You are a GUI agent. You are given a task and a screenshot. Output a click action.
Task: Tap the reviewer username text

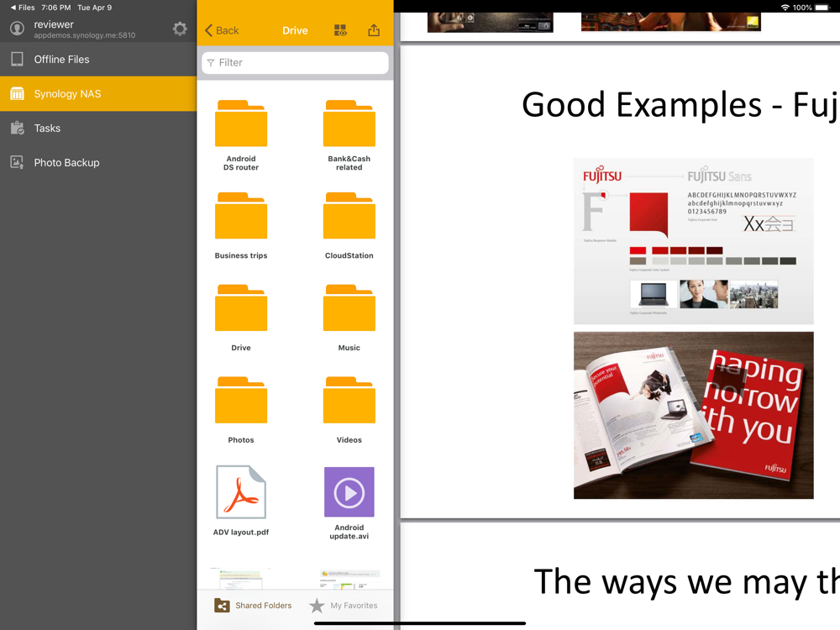(x=54, y=24)
